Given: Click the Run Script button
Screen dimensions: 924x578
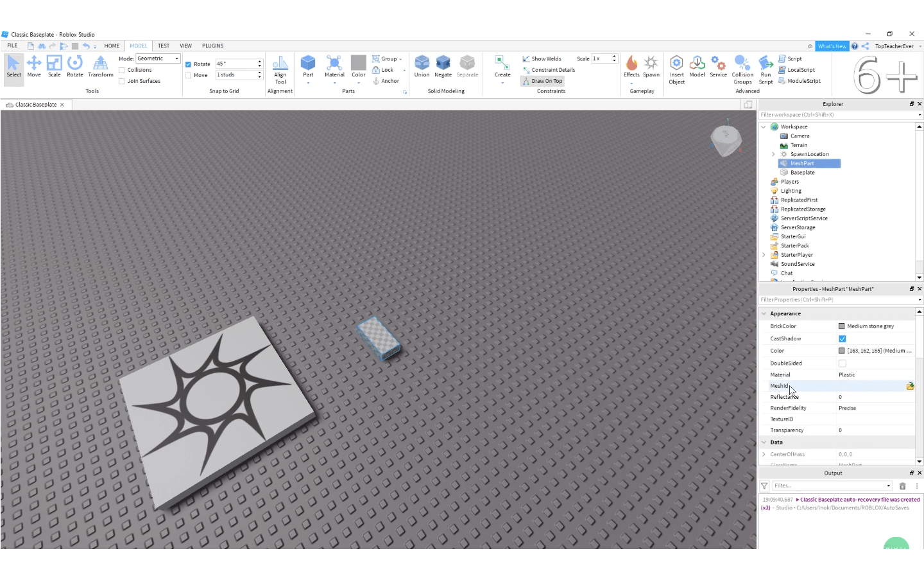Looking at the screenshot, I should coord(766,70).
